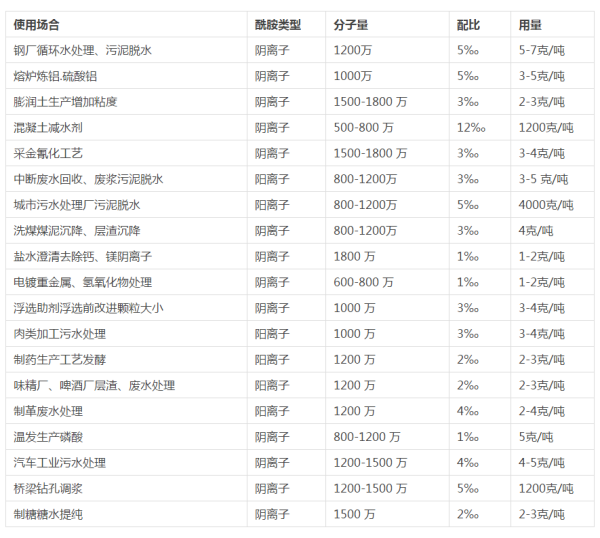The height and width of the screenshot is (538, 600).
Task: Select the 制糖糖水提纯 cell
Action: (46, 514)
